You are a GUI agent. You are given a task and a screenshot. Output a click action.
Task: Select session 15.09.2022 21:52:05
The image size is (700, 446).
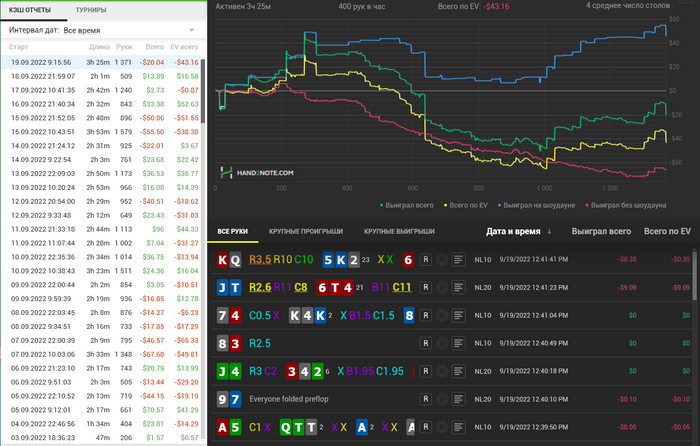point(102,118)
